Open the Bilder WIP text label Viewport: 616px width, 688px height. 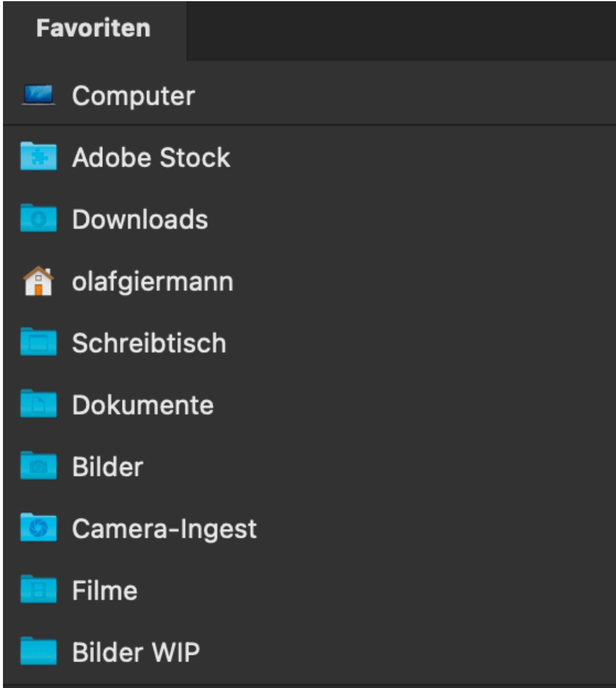click(x=136, y=652)
